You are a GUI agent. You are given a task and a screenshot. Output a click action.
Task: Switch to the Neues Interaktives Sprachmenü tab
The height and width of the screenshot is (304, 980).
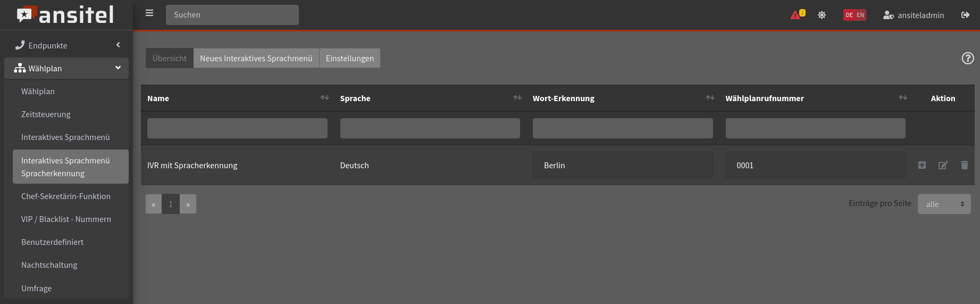click(256, 58)
